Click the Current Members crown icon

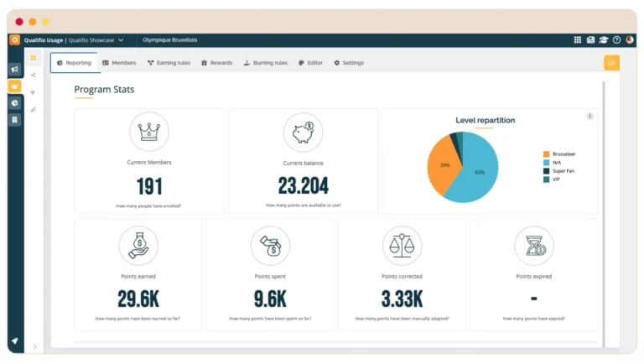pyautogui.click(x=149, y=132)
